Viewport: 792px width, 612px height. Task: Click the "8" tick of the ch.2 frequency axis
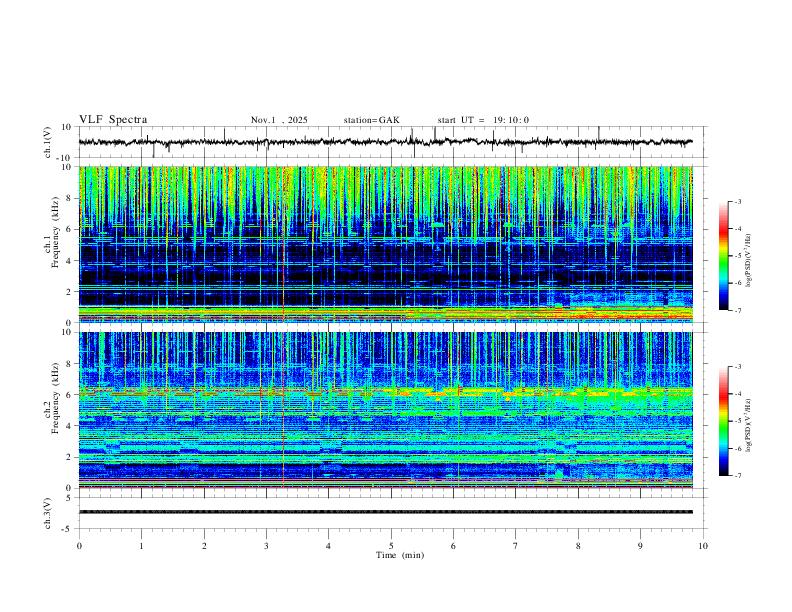point(70,364)
